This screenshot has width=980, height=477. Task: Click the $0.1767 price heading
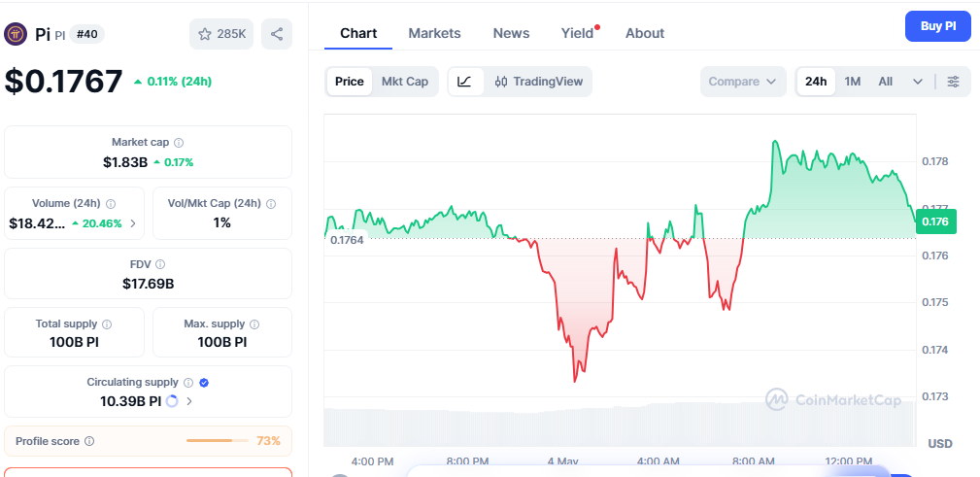64,82
